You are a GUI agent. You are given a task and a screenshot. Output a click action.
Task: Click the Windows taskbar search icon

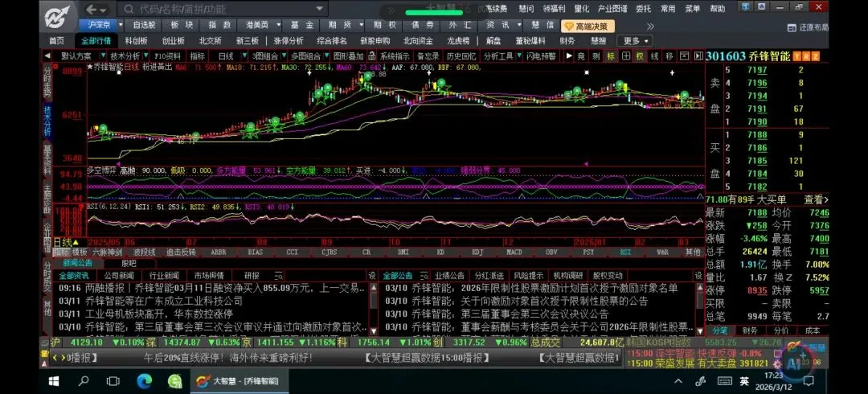[x=84, y=381]
